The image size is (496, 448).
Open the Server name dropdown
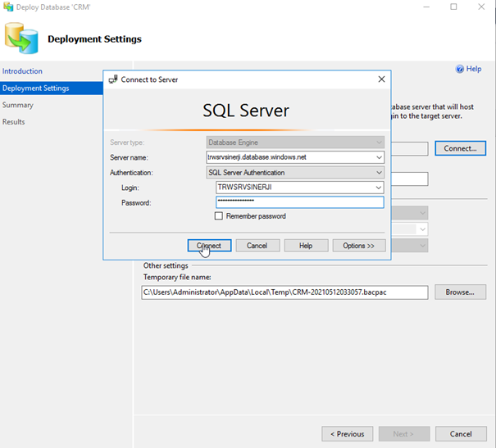379,157
